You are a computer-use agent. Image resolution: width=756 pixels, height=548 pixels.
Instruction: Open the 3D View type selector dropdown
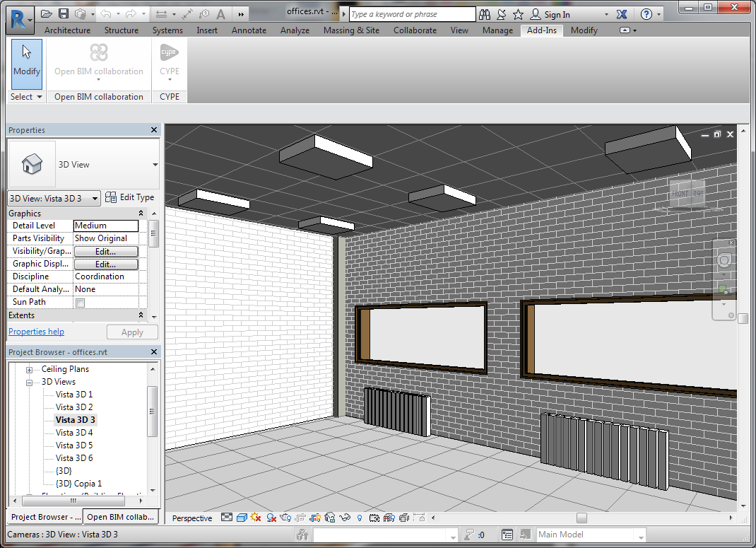(x=155, y=165)
